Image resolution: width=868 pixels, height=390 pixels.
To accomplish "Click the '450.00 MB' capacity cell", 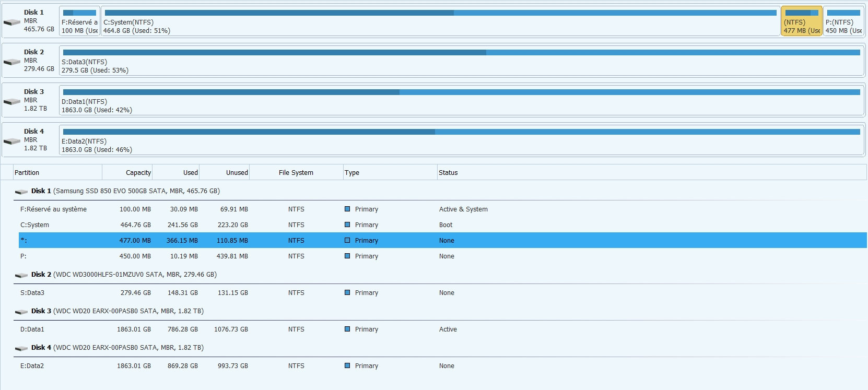I will (135, 256).
